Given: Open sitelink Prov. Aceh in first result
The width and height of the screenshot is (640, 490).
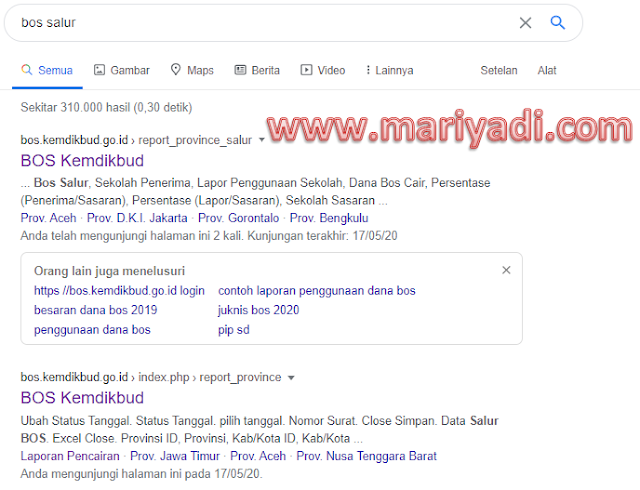Looking at the screenshot, I should point(48,218).
